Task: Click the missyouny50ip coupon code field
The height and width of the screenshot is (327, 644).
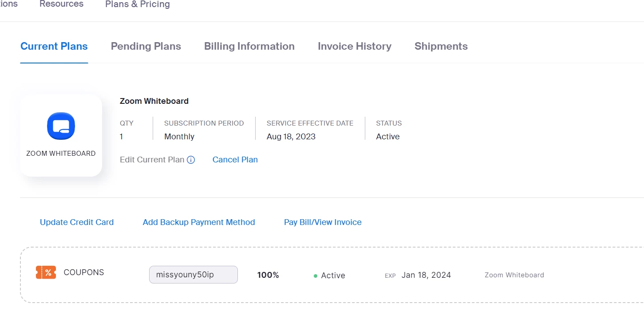Action: point(194,275)
